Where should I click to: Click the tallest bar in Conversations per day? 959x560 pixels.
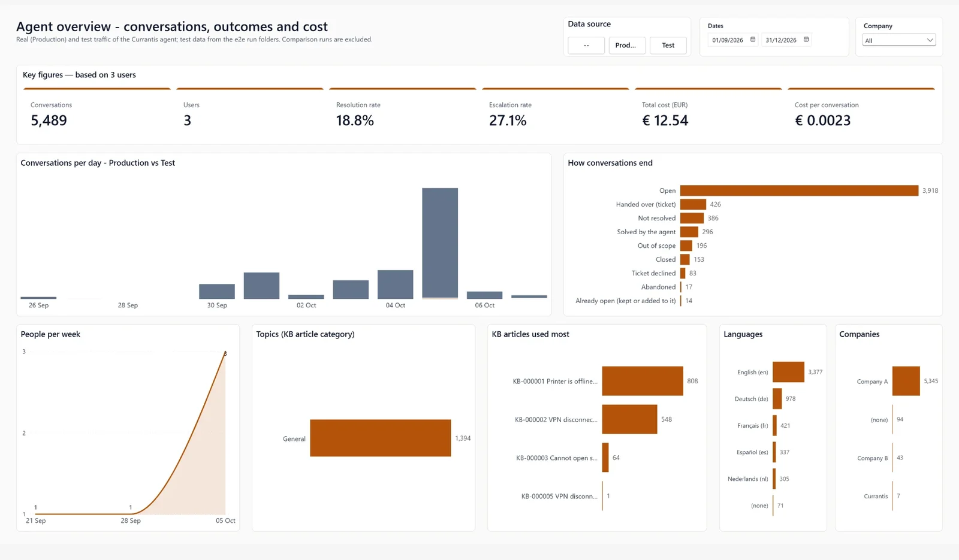click(440, 243)
